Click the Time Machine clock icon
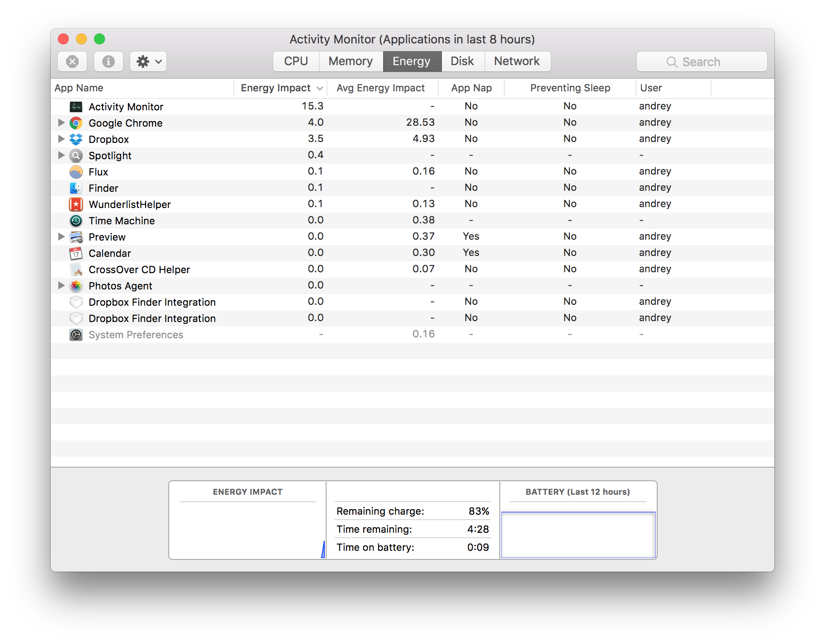 pos(76,221)
